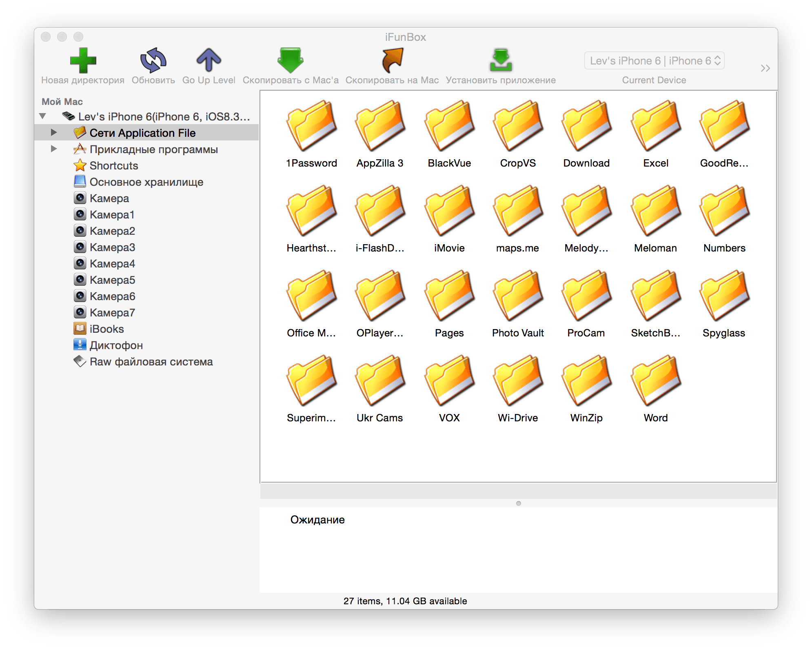Image resolution: width=812 pixels, height=650 pixels.
Task: Select the Wi-Drive folder
Action: tap(518, 389)
